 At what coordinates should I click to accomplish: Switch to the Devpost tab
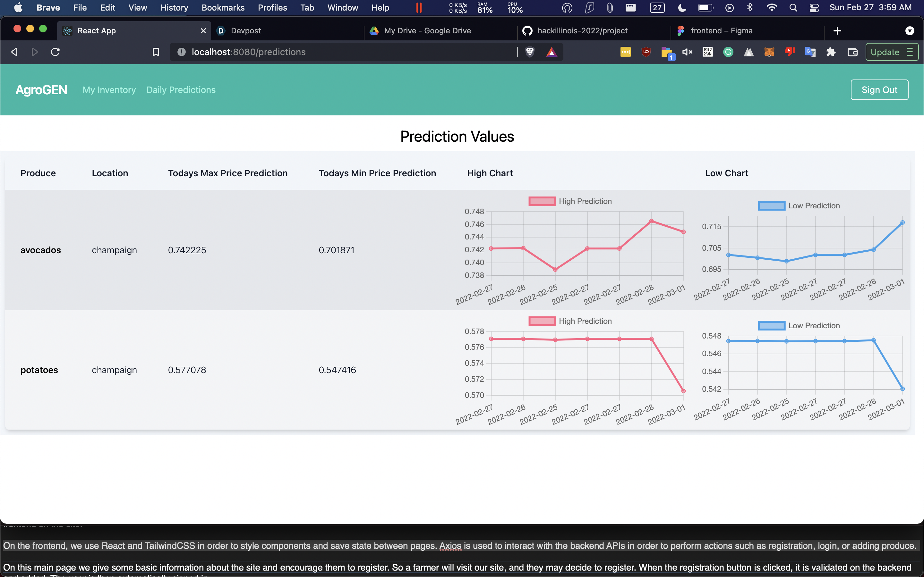[246, 30]
